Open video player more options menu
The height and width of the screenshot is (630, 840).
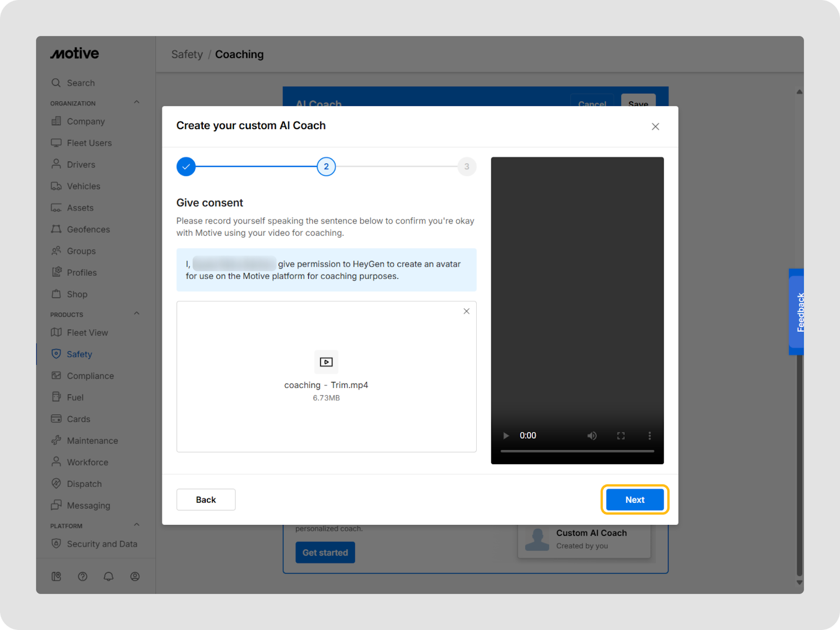(x=649, y=436)
